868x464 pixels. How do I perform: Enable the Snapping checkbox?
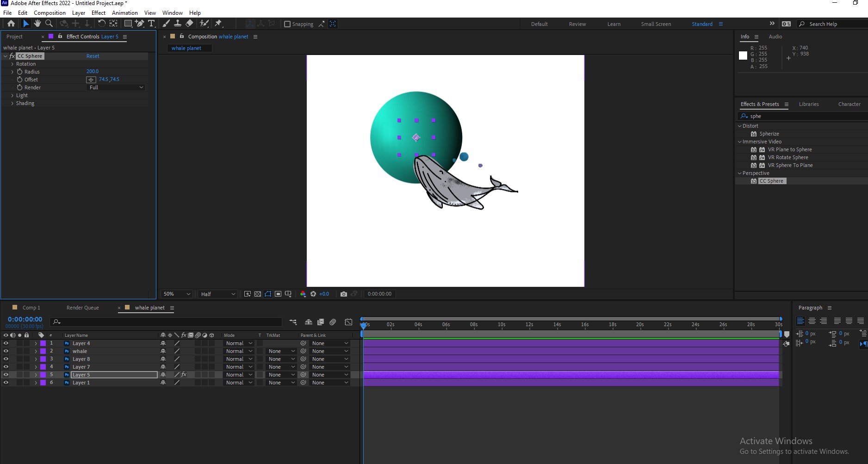(x=287, y=24)
